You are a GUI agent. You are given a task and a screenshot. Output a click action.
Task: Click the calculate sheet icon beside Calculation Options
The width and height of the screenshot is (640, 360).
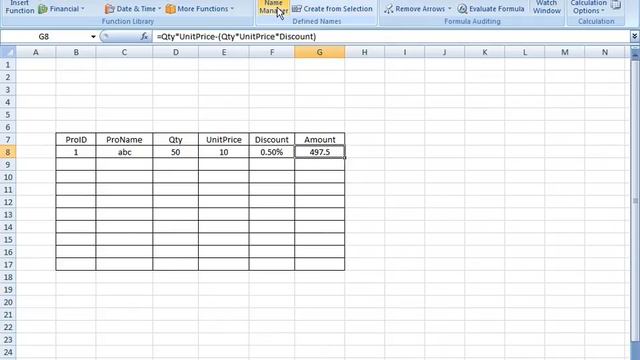click(616, 5)
